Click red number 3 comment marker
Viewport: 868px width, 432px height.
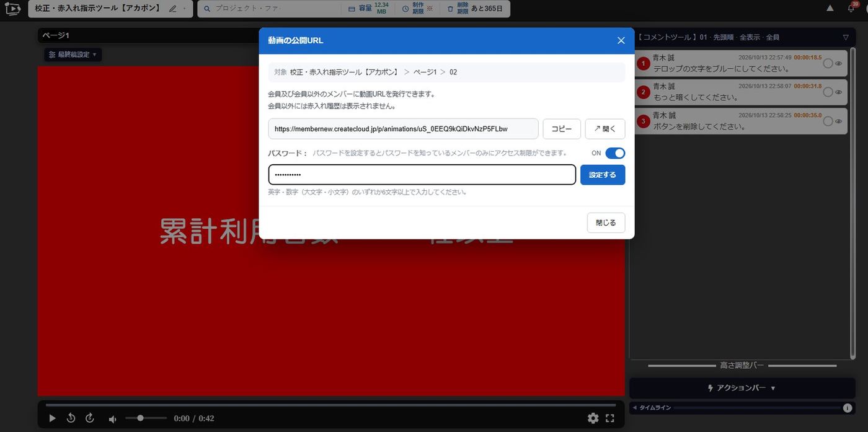(x=644, y=121)
